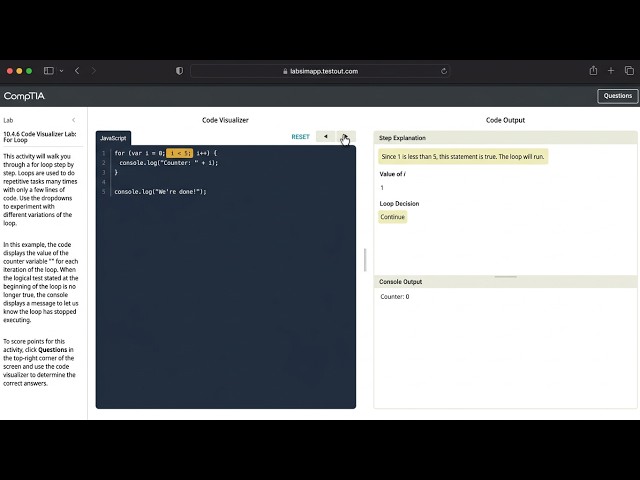The image size is (640, 480).
Task: Click the Step Explanation header
Action: pyautogui.click(x=505, y=138)
